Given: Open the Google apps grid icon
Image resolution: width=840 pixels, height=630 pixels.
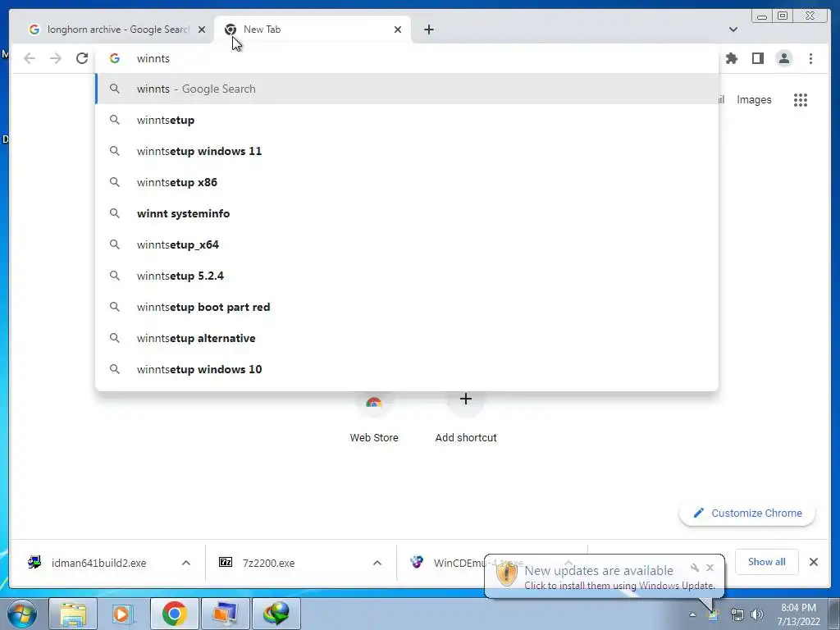Looking at the screenshot, I should coord(801,99).
